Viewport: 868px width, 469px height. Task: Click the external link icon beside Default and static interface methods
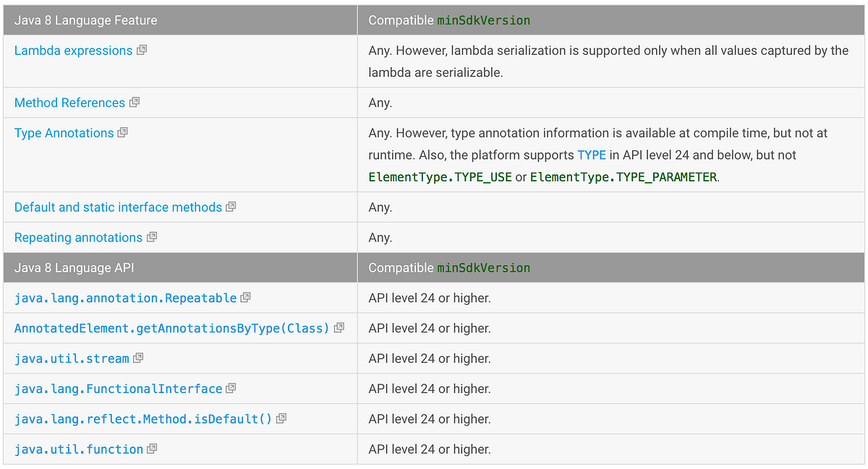[x=231, y=207]
